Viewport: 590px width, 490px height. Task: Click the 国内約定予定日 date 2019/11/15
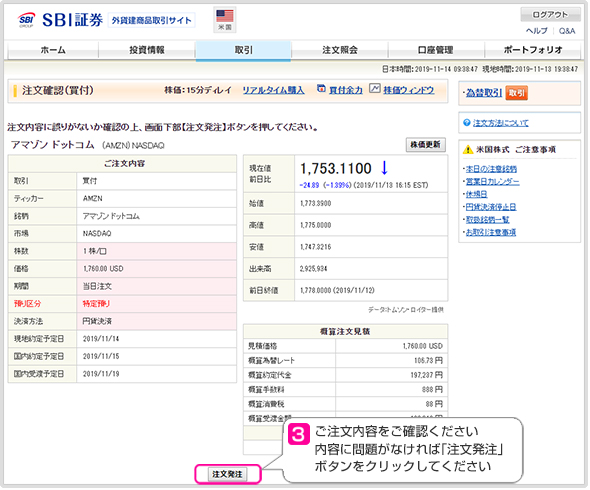point(101,356)
